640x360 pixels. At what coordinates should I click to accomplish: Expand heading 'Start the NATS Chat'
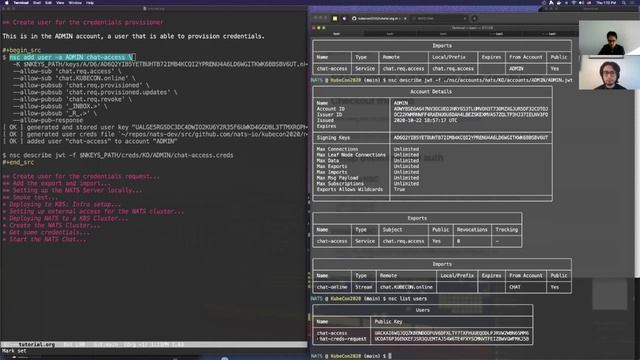(44, 239)
